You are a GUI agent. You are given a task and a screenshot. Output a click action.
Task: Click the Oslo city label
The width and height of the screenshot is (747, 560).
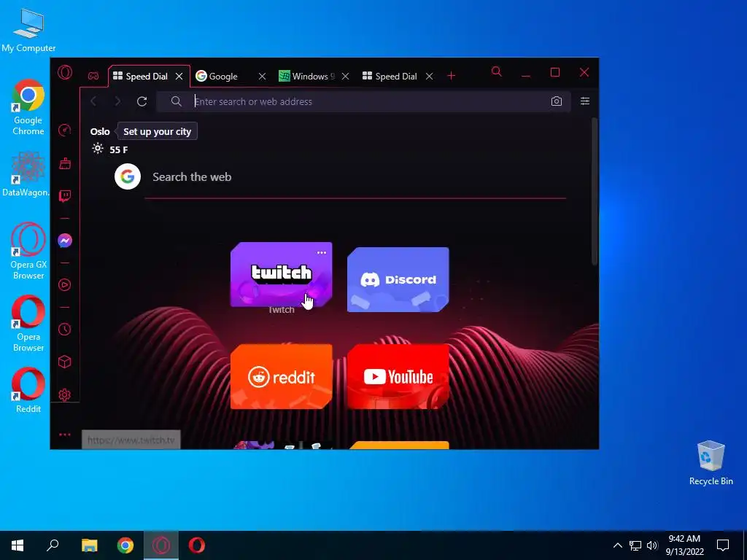click(100, 131)
